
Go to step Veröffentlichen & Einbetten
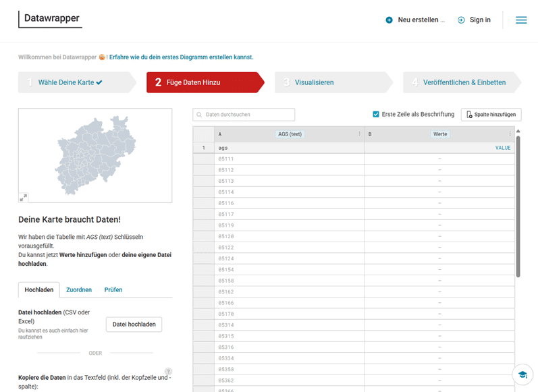[462, 82]
